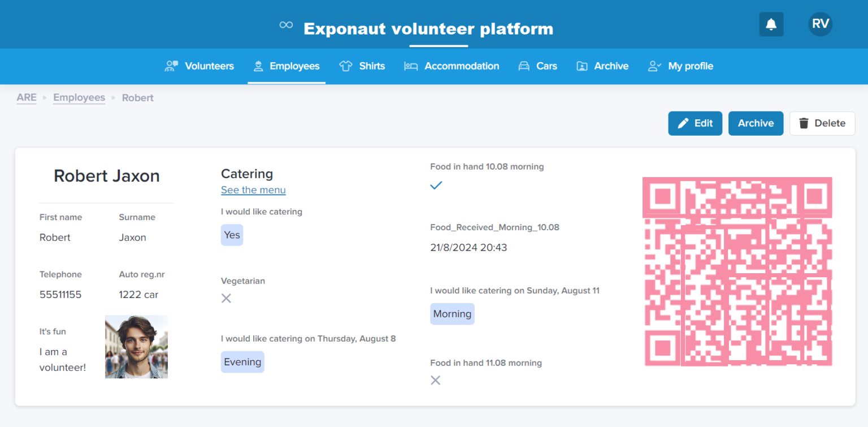Viewport: 868px width, 427px height.
Task: Click the It's fun field label
Action: coord(53,331)
